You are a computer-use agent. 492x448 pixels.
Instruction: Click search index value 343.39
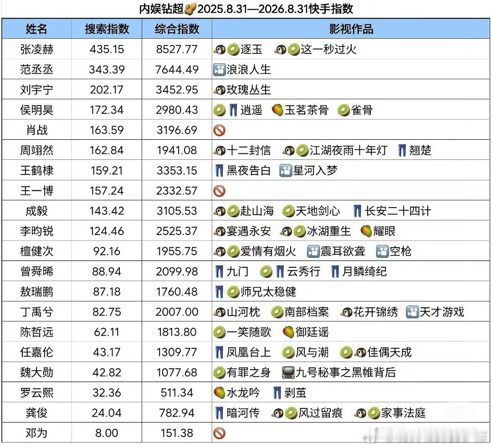pyautogui.click(x=107, y=70)
